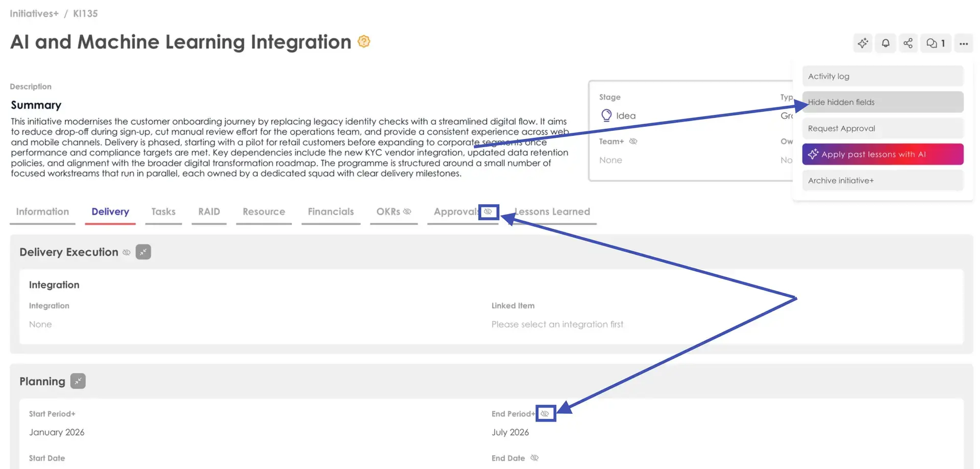Choose Activity log from the menu
The height and width of the screenshot is (469, 980).
[x=883, y=76]
